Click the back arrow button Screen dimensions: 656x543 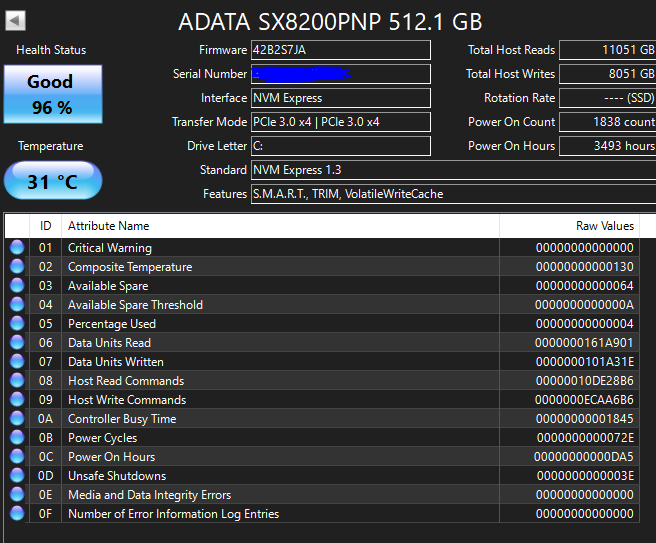pos(15,20)
